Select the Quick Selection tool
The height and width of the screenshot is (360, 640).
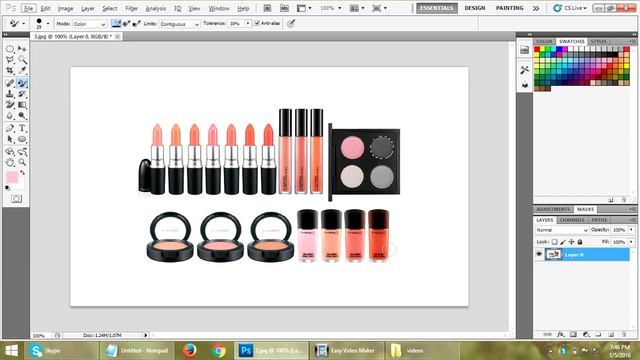[22, 60]
